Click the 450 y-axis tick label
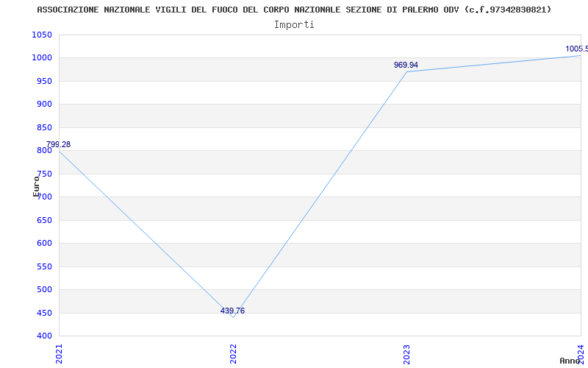The width and height of the screenshot is (588, 368). click(x=44, y=314)
